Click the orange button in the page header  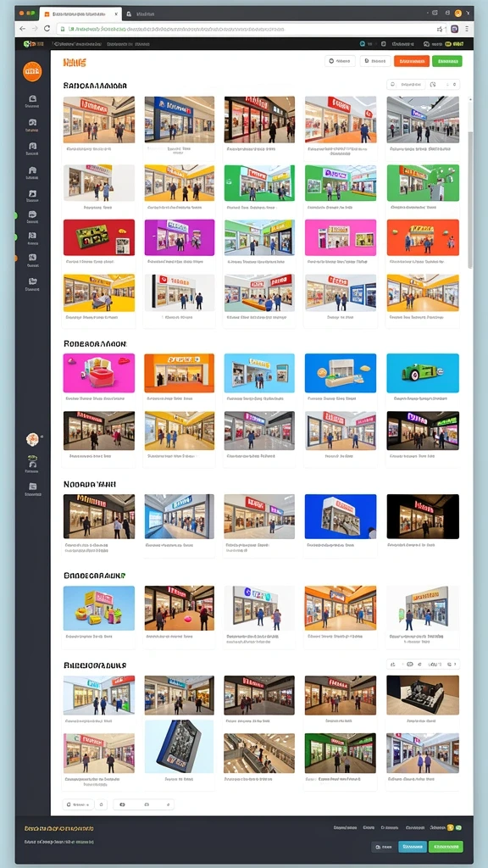pos(411,61)
